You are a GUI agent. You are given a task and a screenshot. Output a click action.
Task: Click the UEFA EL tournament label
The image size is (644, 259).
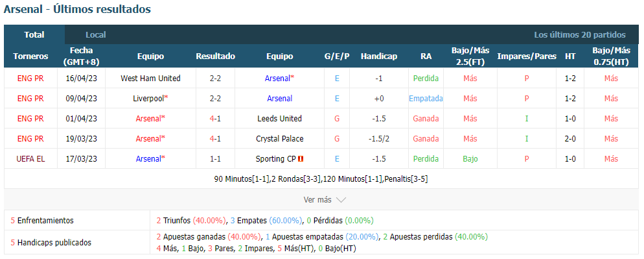[x=30, y=159]
